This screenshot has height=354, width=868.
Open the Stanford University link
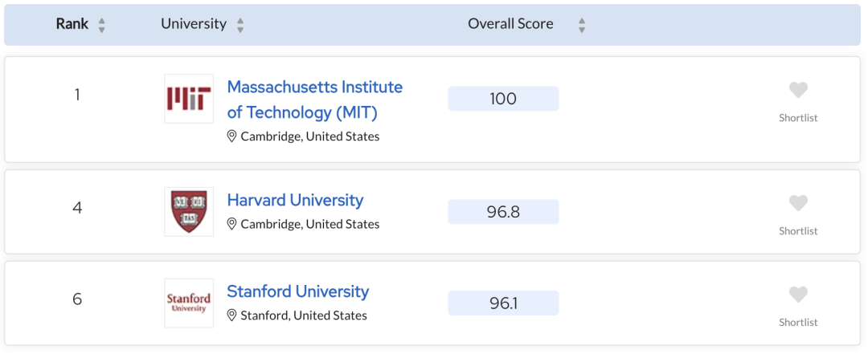pyautogui.click(x=298, y=291)
